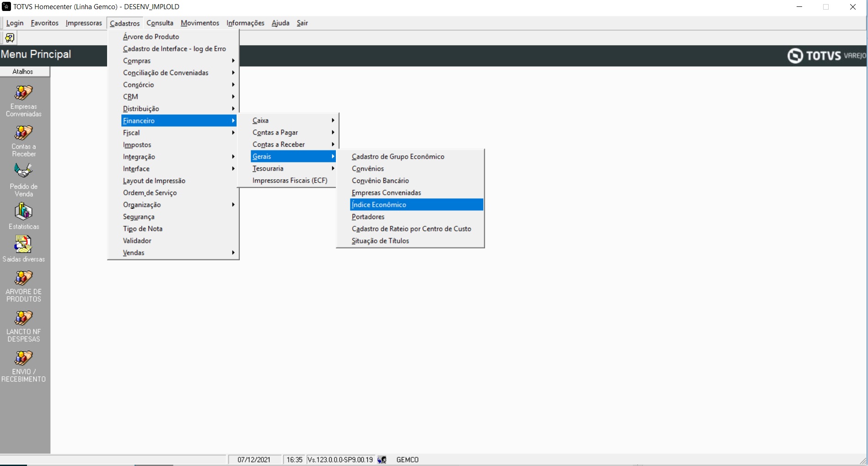Click version Vs.123.0.0.0-SP9.00.19 in status bar
The height and width of the screenshot is (466, 868).
pyautogui.click(x=340, y=460)
